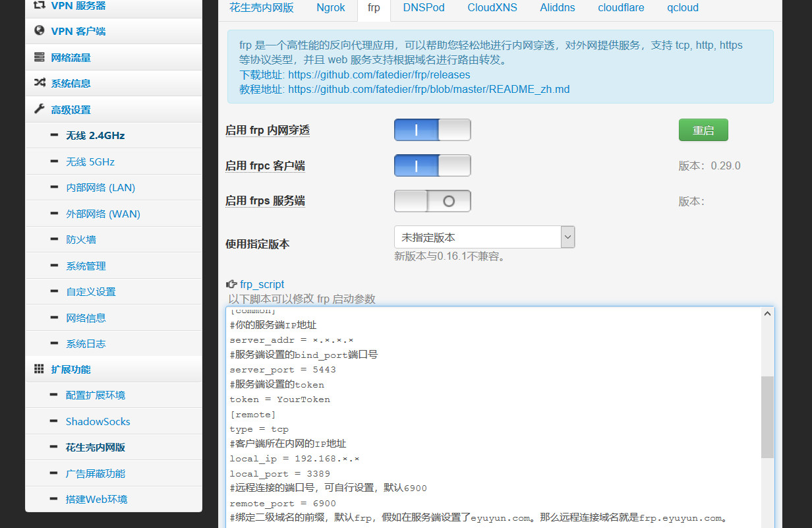The width and height of the screenshot is (812, 528).
Task: Disable the frp 内网穿透 switch
Action: coord(432,130)
